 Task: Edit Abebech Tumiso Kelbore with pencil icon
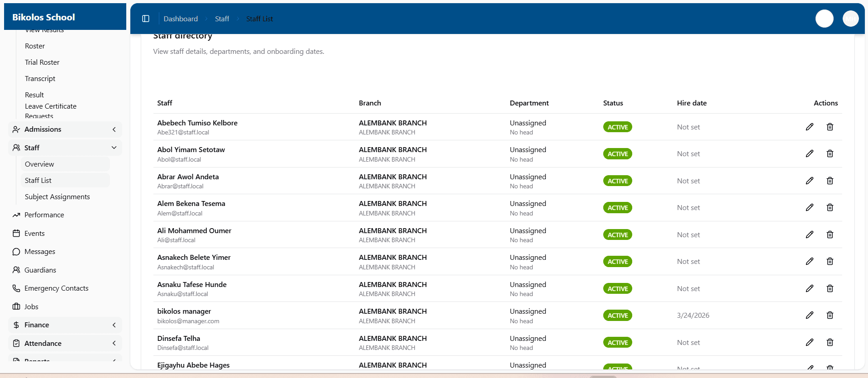[809, 127]
